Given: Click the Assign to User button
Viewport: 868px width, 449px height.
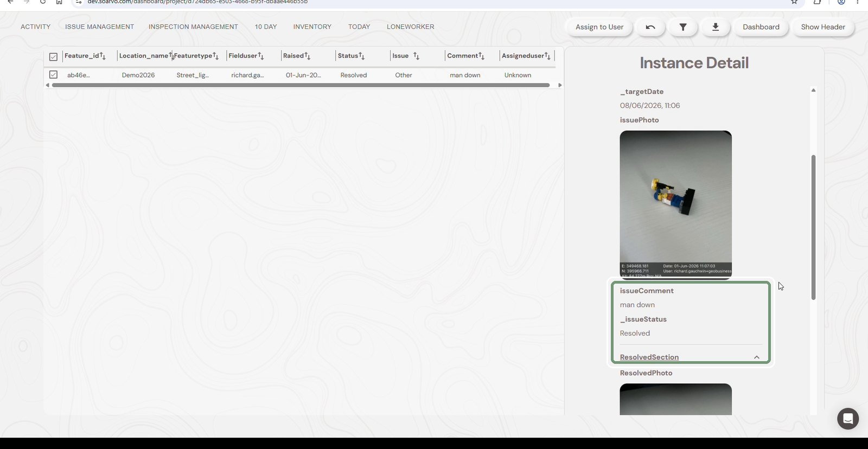Looking at the screenshot, I should (x=599, y=27).
